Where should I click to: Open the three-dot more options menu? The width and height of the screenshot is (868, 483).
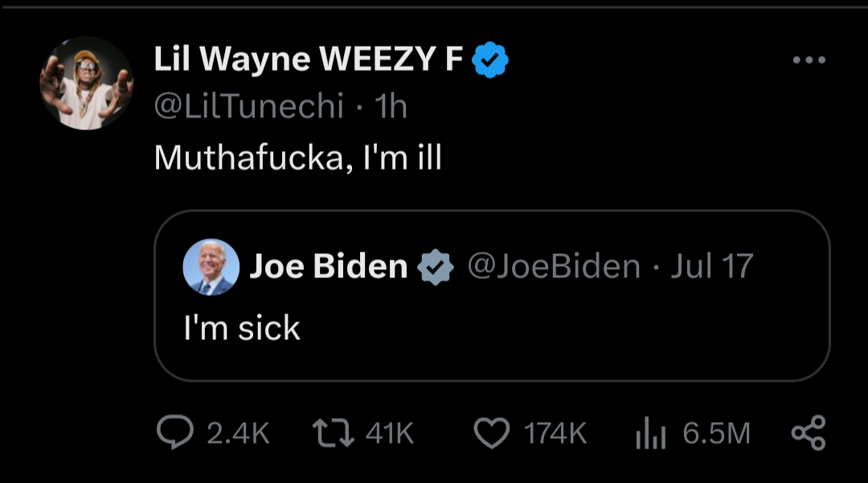[x=808, y=60]
